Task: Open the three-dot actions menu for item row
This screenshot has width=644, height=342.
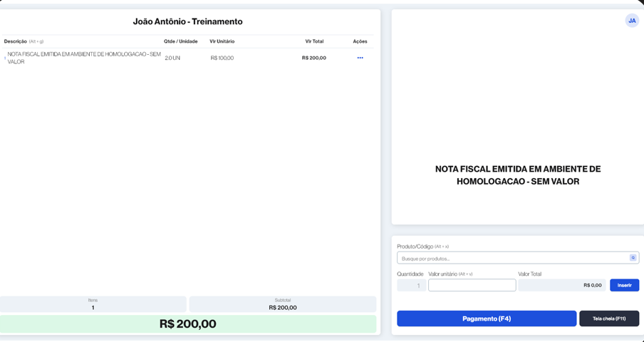Action: pos(360,58)
